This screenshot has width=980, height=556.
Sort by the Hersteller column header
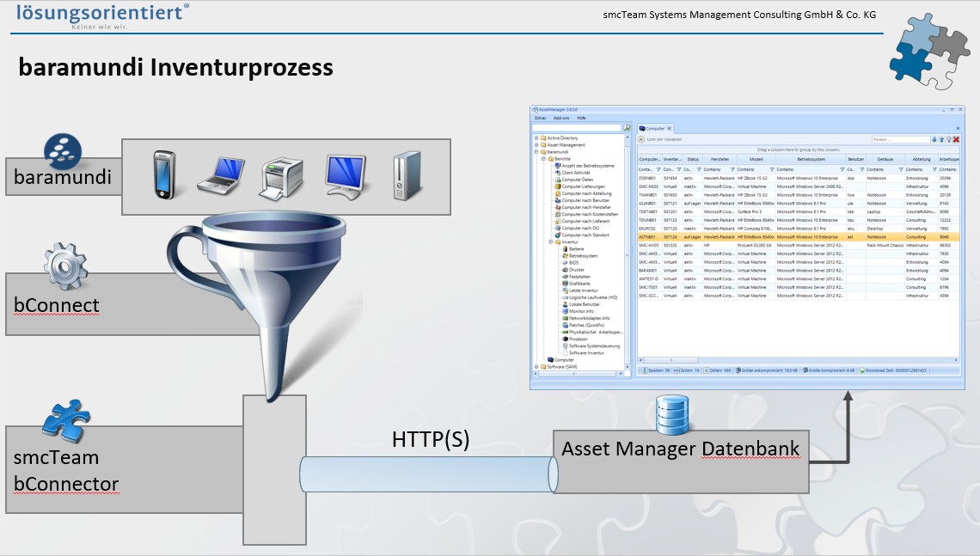720,159
